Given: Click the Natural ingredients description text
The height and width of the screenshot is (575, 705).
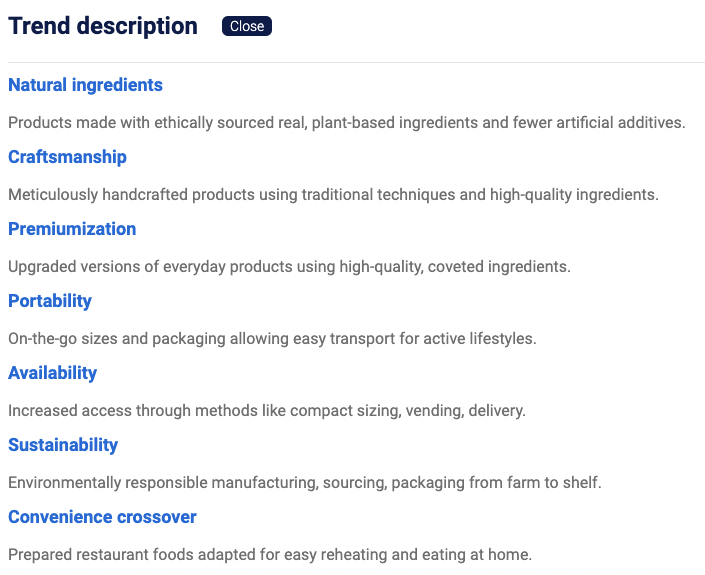Looking at the screenshot, I should tap(347, 122).
